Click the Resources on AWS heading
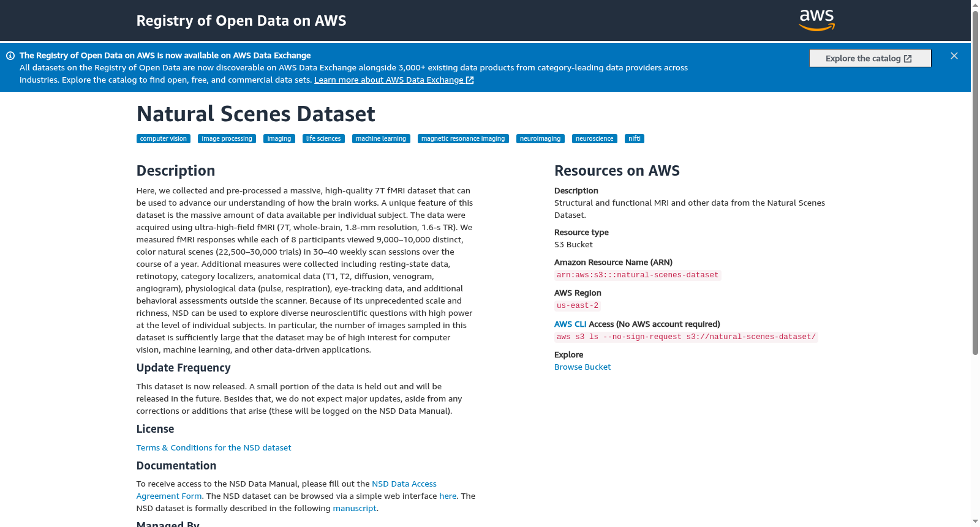This screenshot has width=980, height=527. 617,171
